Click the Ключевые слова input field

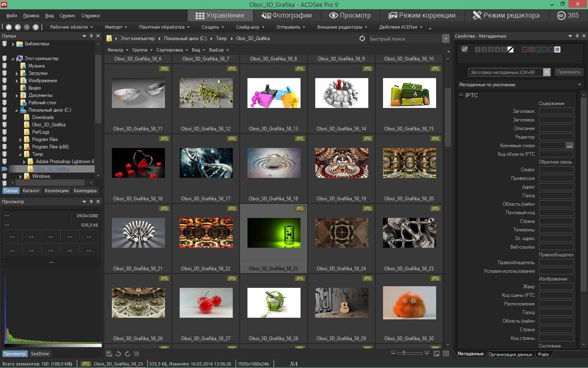click(x=552, y=146)
